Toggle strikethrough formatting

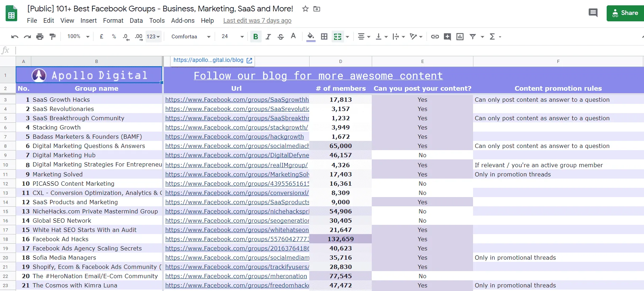(281, 37)
